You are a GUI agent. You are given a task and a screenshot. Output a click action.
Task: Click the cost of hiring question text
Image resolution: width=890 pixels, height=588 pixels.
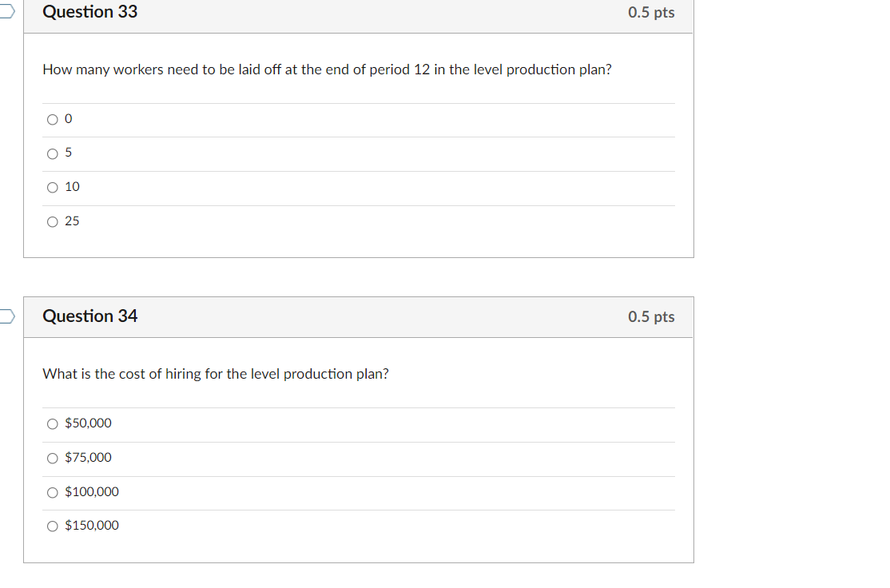[216, 374]
